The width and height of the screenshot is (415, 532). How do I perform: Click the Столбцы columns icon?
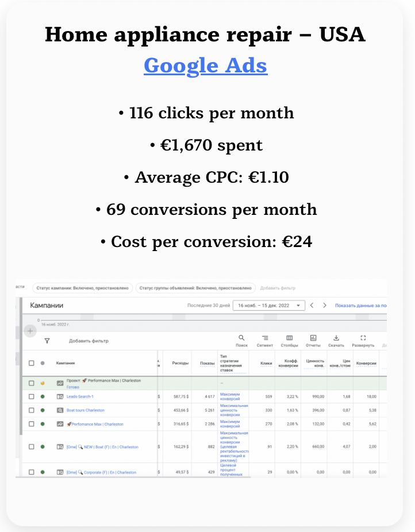pyautogui.click(x=289, y=338)
